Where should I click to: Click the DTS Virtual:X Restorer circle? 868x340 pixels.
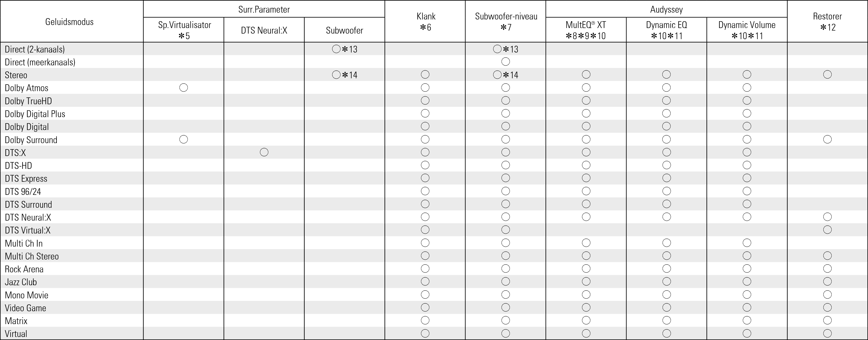[827, 230]
